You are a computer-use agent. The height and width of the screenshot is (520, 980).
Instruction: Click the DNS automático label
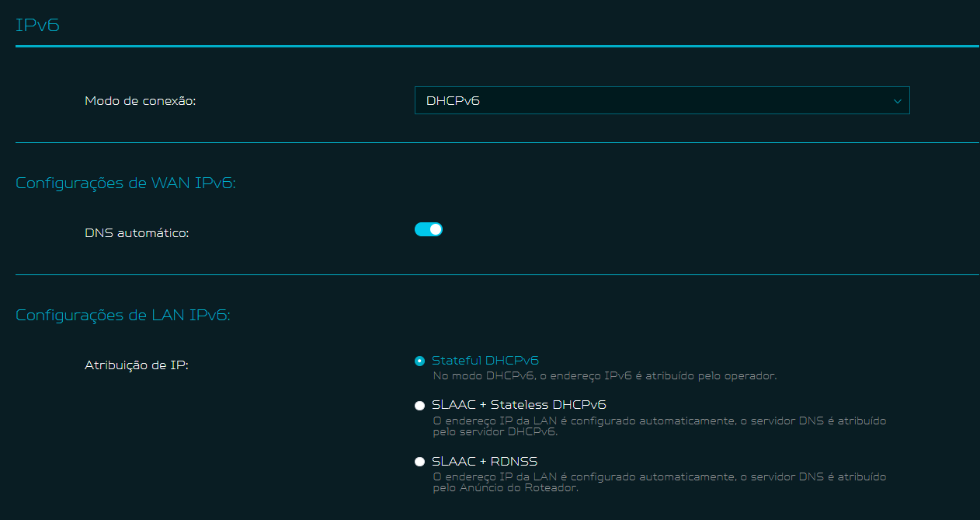point(137,232)
